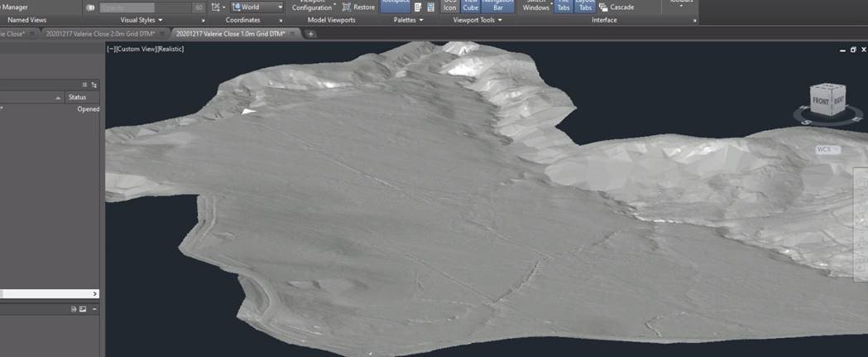Click the RIGHT face of the ViewCube
The height and width of the screenshot is (357, 868).
(837, 101)
